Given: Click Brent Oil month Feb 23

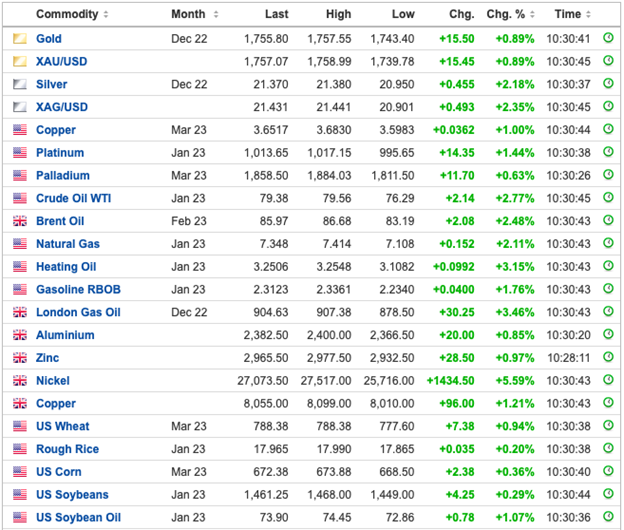Looking at the screenshot, I should tap(189, 221).
